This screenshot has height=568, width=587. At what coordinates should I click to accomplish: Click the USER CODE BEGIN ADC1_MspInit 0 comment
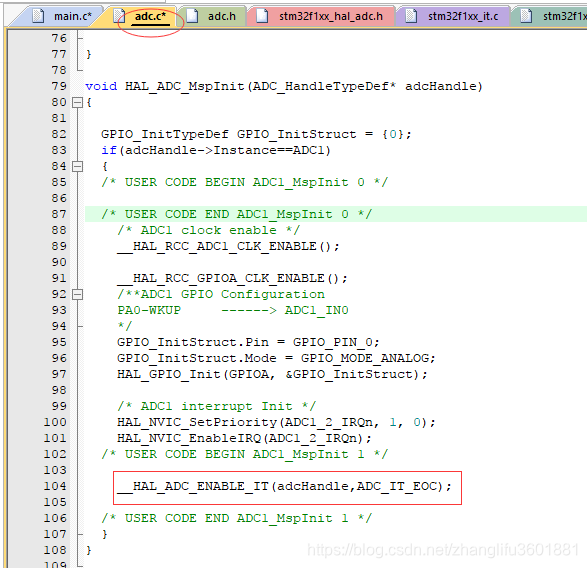pyautogui.click(x=244, y=182)
